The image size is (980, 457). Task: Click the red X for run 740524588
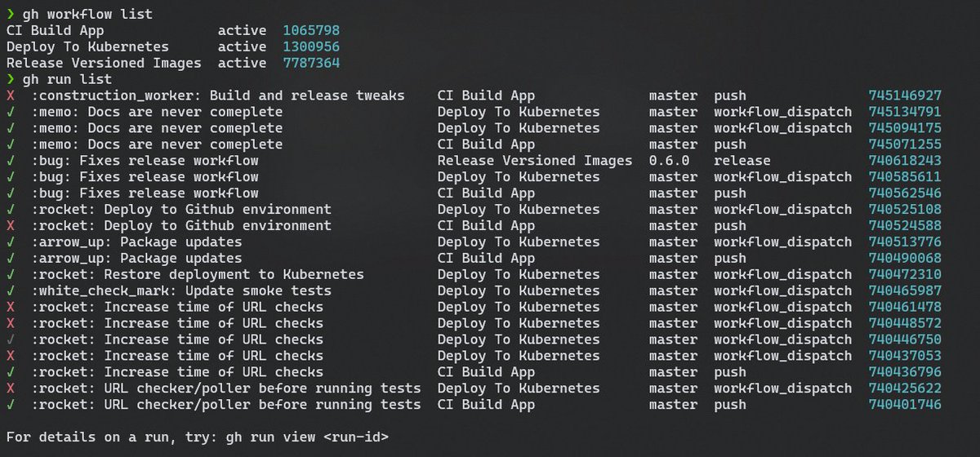coord(10,226)
